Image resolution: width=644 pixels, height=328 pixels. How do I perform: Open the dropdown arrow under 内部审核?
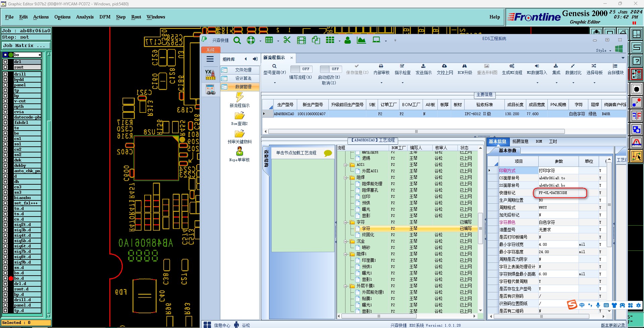coord(381,83)
